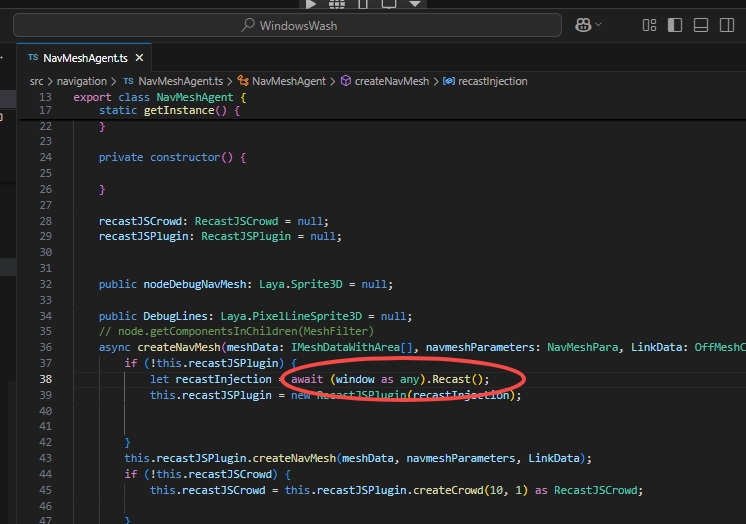Click 'IMeshDataWithArea' type on line 36
This screenshot has width=746, height=524.
(x=345, y=347)
